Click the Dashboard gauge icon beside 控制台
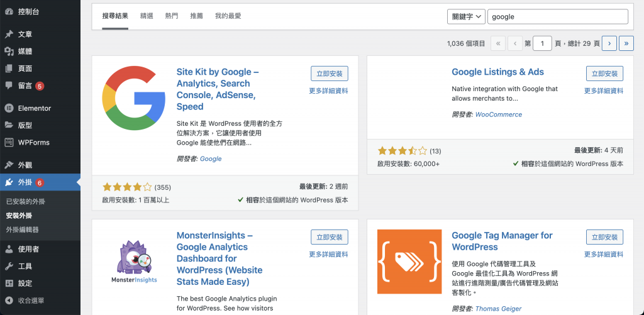The height and width of the screenshot is (315, 644). coord(9,11)
